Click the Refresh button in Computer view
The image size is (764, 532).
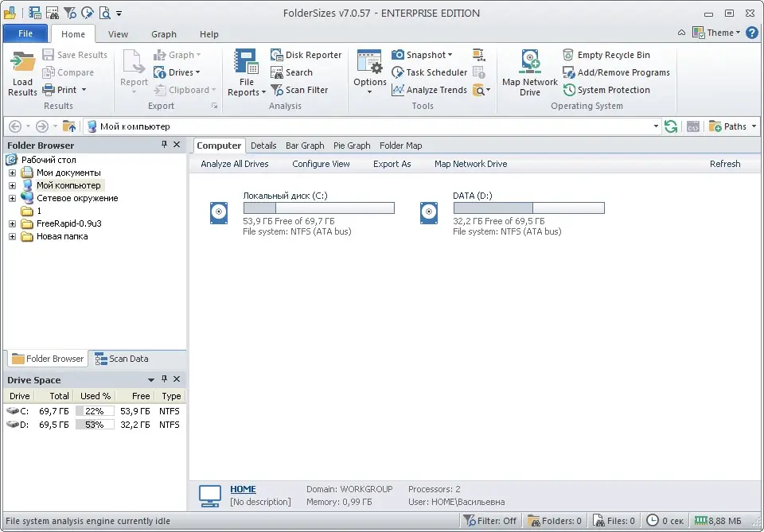(725, 164)
